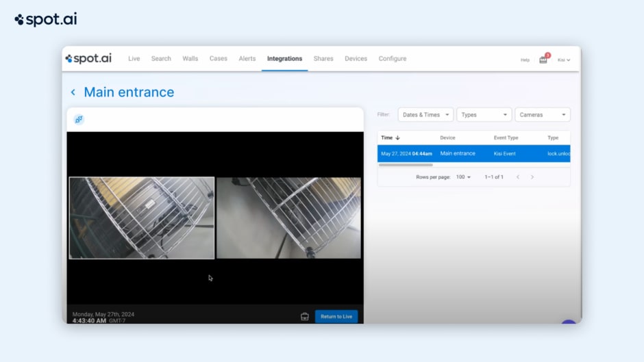Go to previous page of events

(x=518, y=177)
